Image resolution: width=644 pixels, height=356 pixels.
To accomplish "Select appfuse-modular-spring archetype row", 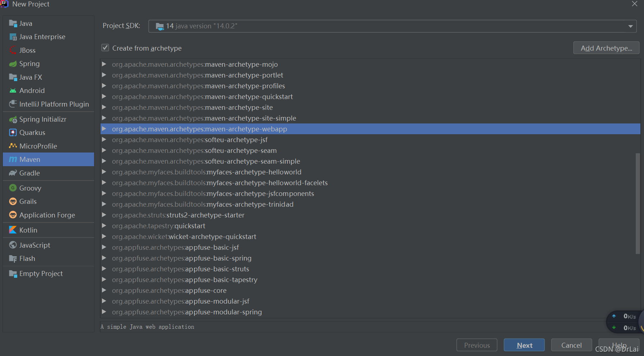I will 370,312.
